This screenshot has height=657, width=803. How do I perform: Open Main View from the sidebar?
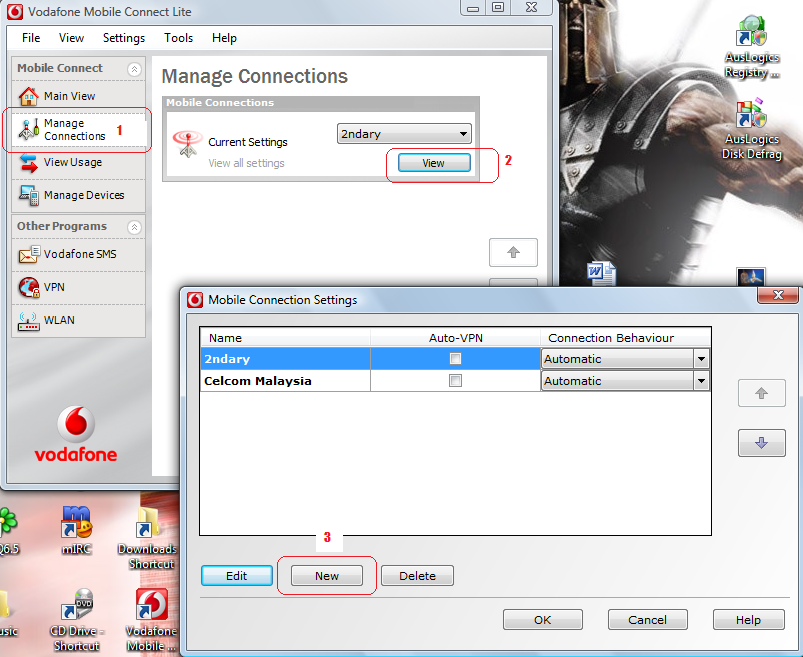click(x=69, y=96)
